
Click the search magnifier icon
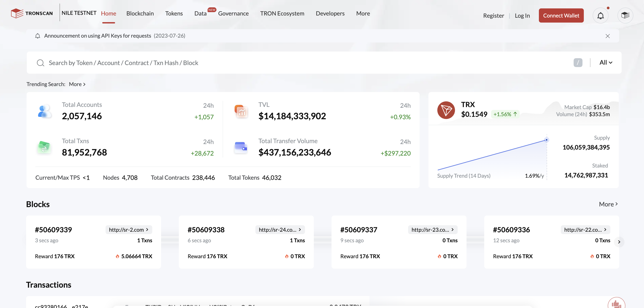click(40, 63)
